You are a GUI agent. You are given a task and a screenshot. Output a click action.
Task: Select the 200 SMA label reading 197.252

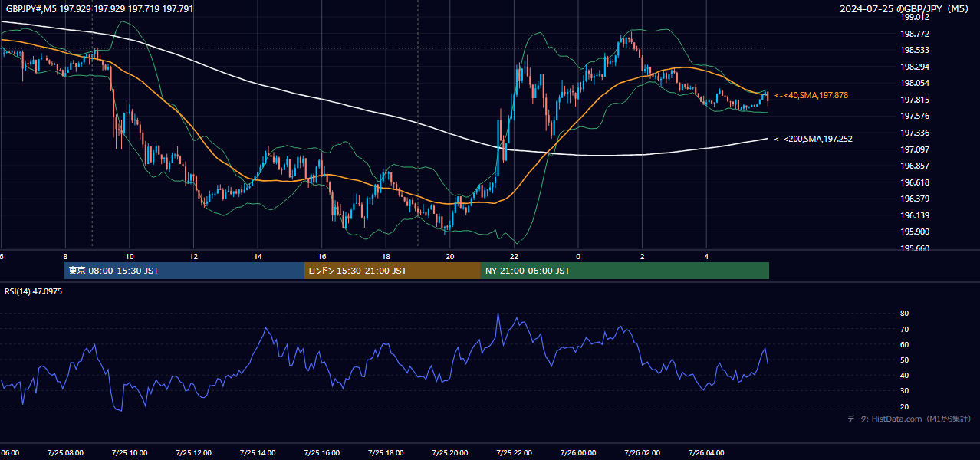[x=814, y=139]
